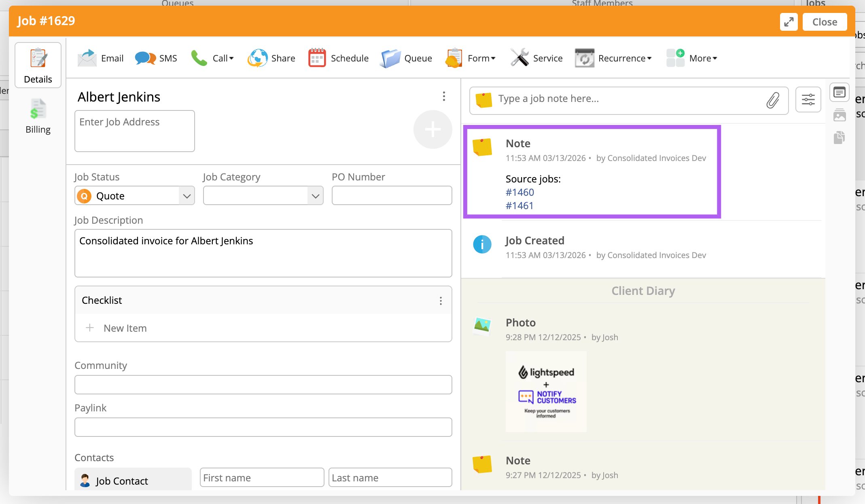Click the Email envelope icon
This screenshot has height=504, width=865.
coord(87,58)
